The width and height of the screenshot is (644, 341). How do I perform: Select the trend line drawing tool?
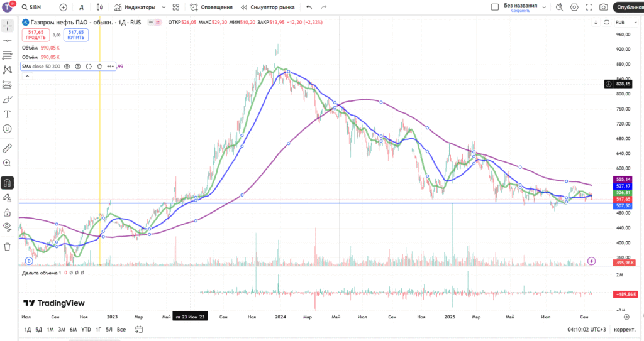(7, 41)
